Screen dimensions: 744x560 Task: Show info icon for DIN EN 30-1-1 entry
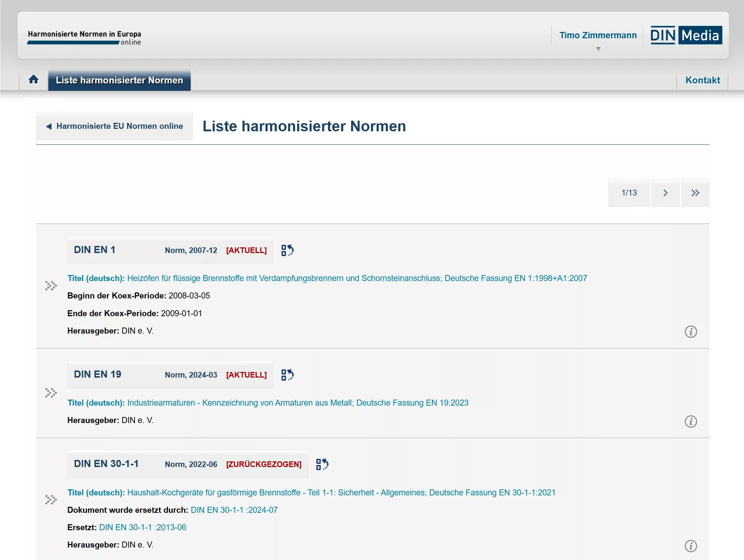click(690, 546)
